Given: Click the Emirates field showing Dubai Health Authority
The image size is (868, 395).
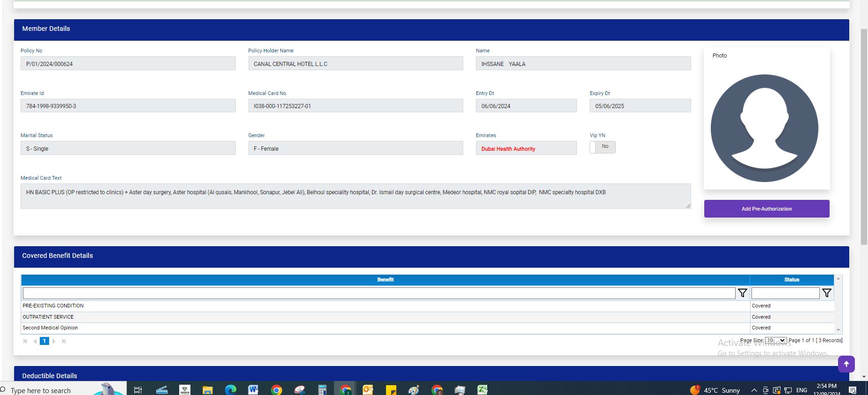Looking at the screenshot, I should point(526,148).
